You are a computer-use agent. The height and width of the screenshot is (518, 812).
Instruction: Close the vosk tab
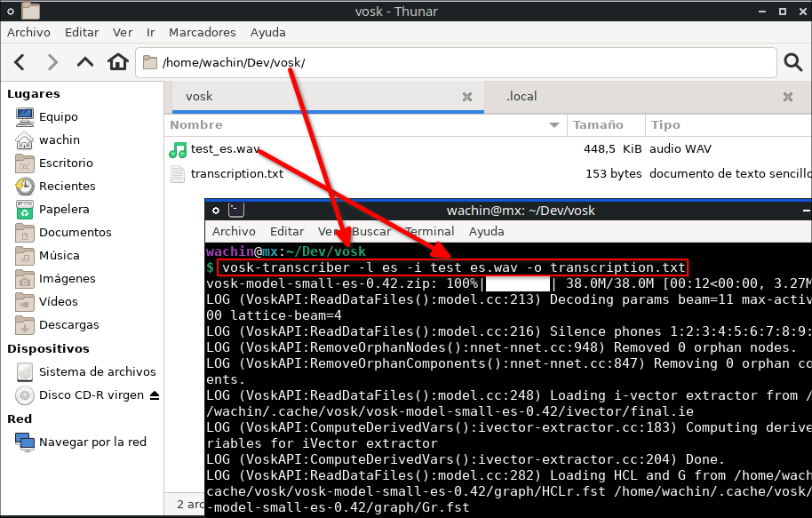tap(467, 97)
